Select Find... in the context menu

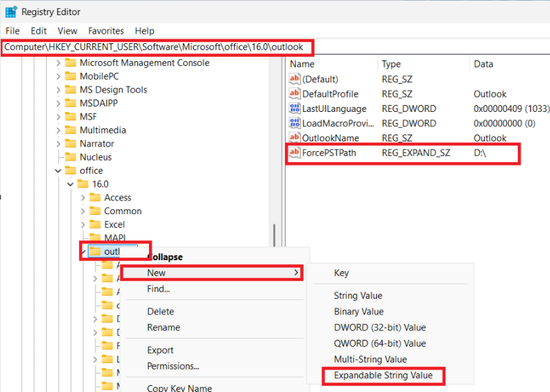pyautogui.click(x=159, y=289)
